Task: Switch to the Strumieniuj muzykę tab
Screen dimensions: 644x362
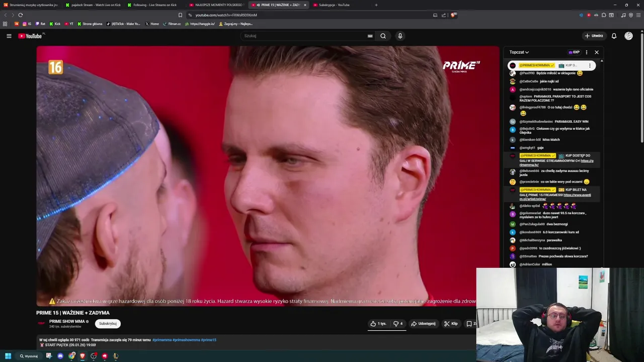Action: [31, 5]
